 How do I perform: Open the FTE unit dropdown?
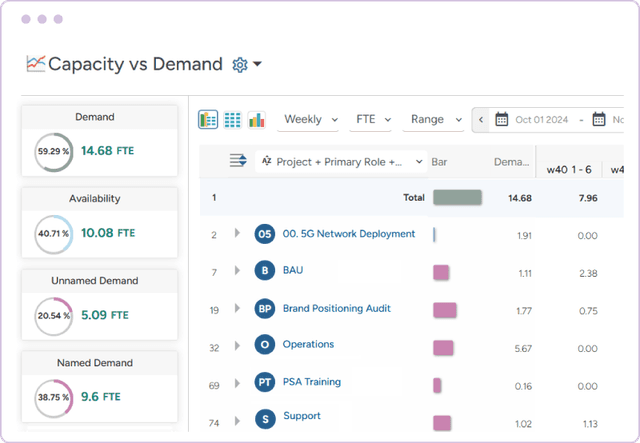(373, 120)
